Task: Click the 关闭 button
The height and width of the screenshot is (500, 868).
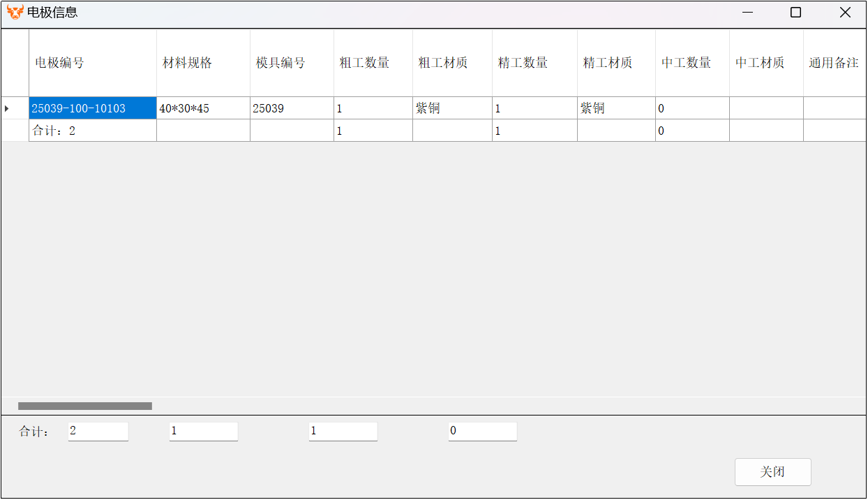Action: coord(772,472)
